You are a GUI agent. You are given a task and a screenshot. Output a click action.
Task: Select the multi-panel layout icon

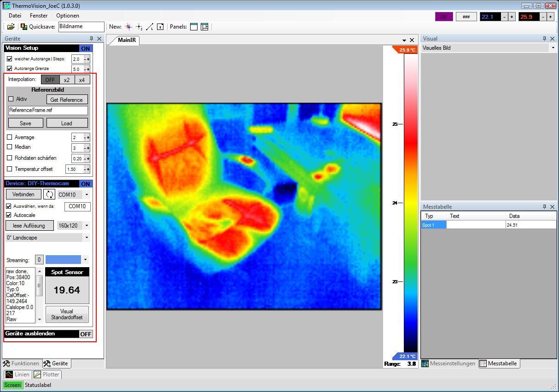click(x=204, y=27)
